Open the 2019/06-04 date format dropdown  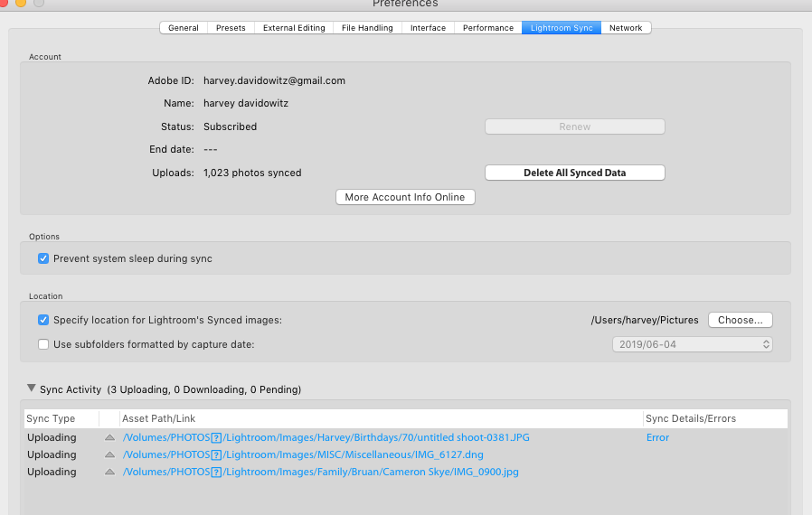693,344
